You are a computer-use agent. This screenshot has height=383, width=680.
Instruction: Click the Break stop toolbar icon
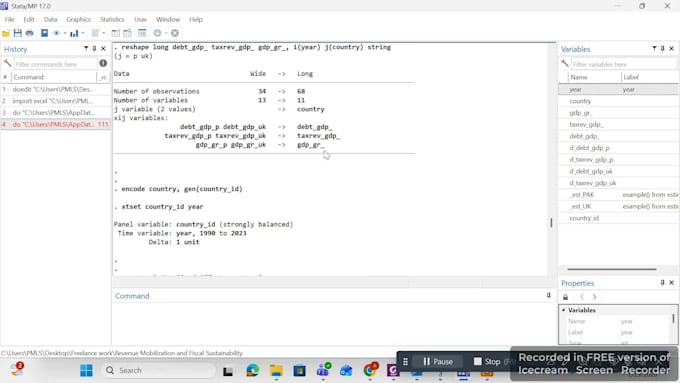click(x=175, y=33)
